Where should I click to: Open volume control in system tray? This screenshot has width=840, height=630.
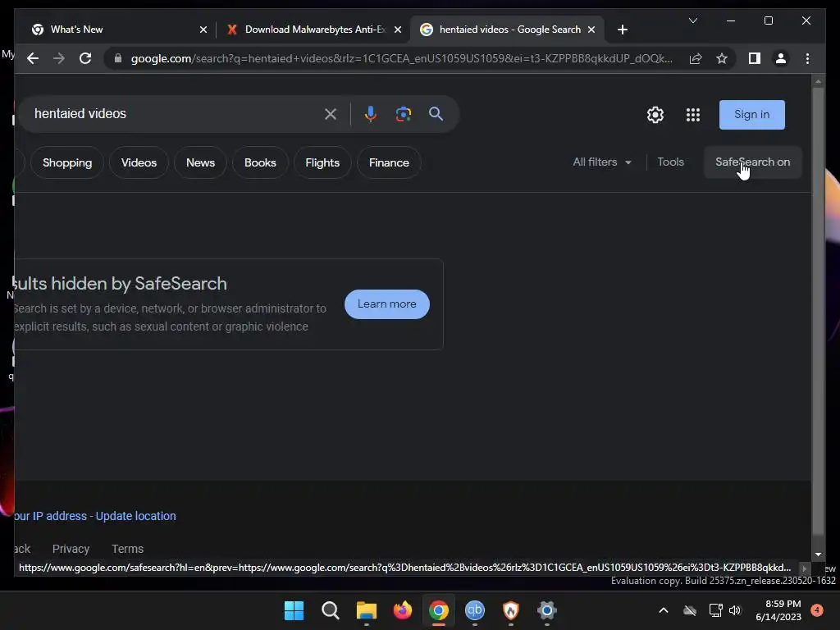point(735,610)
